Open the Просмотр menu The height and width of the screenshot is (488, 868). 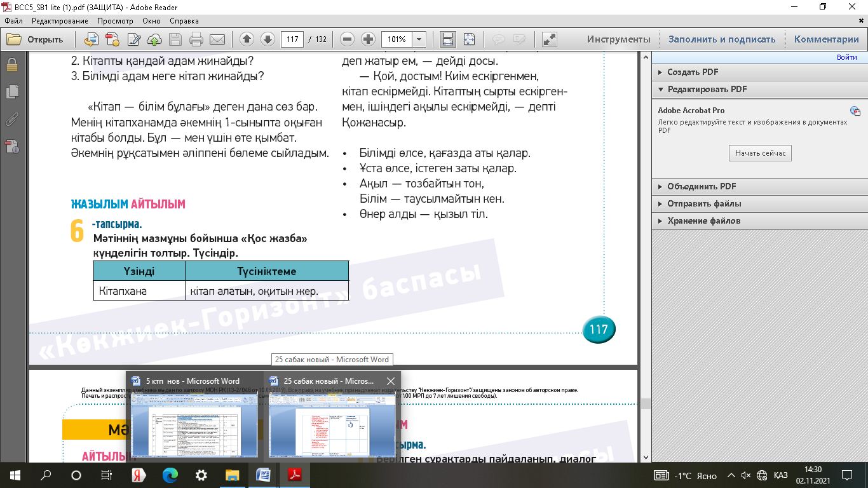pos(115,21)
